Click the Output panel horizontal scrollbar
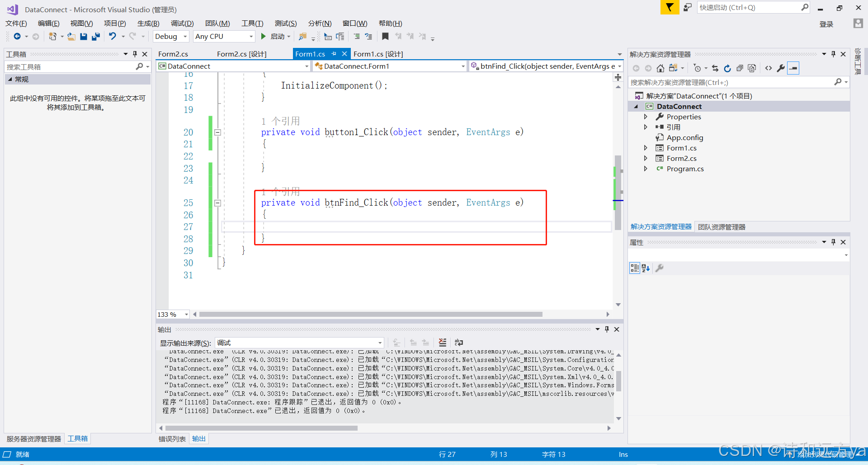This screenshot has height=465, width=868. [262, 428]
